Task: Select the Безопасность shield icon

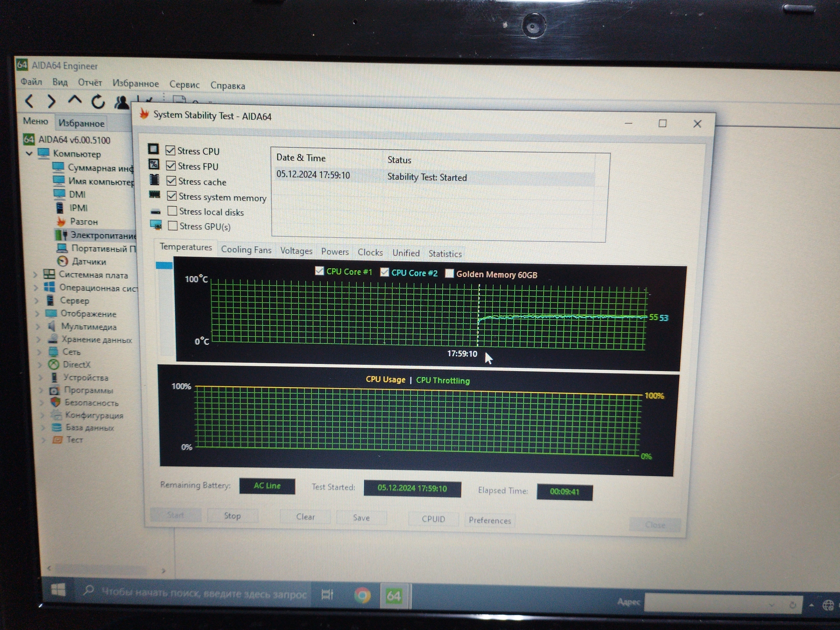Action: pyautogui.click(x=55, y=402)
